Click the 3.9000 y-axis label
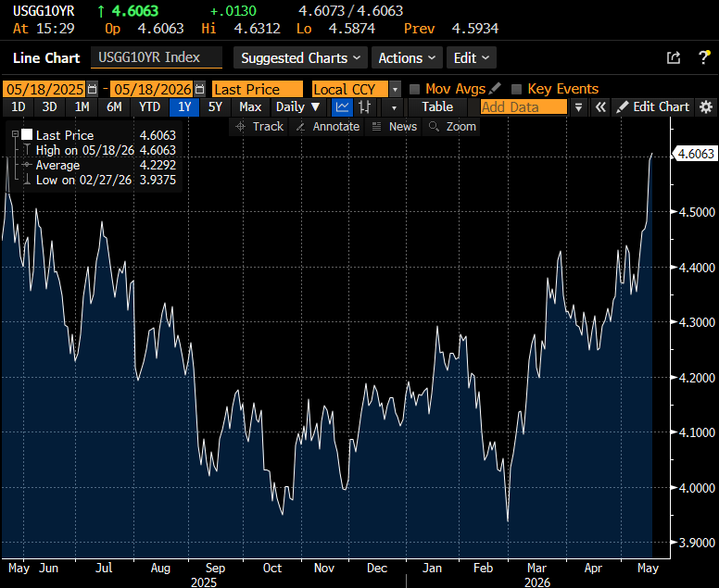The width and height of the screenshot is (719, 588). point(697,543)
